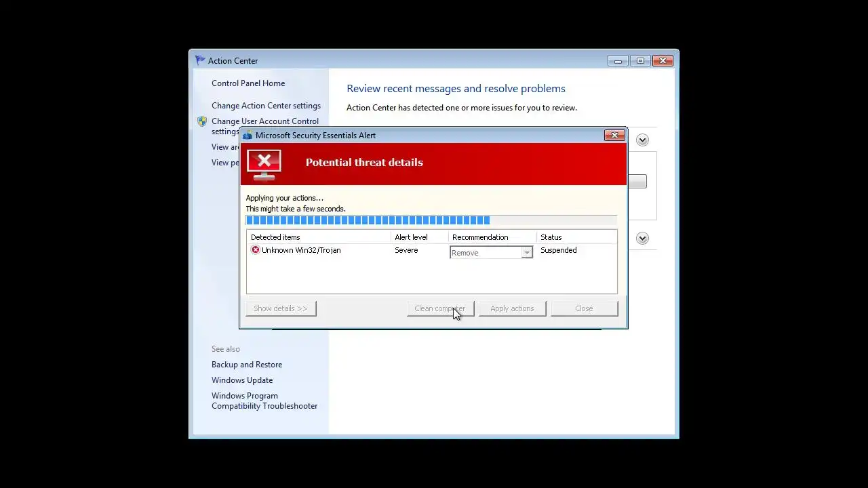Click the Status column header

(577, 237)
